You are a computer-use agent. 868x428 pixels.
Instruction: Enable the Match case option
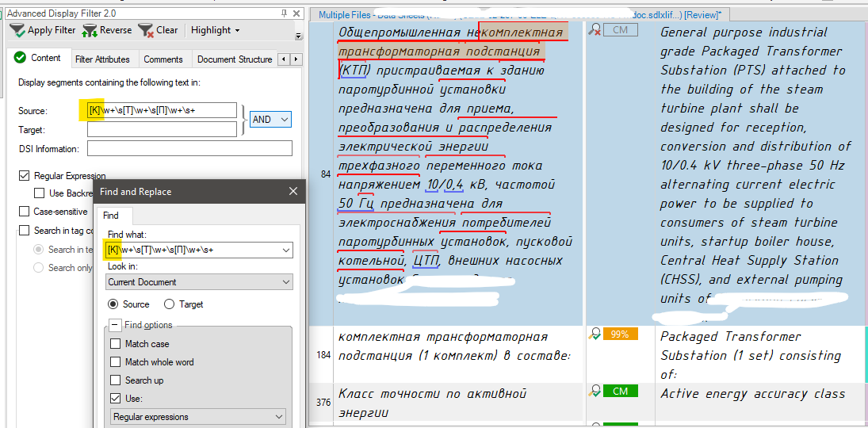click(x=115, y=344)
